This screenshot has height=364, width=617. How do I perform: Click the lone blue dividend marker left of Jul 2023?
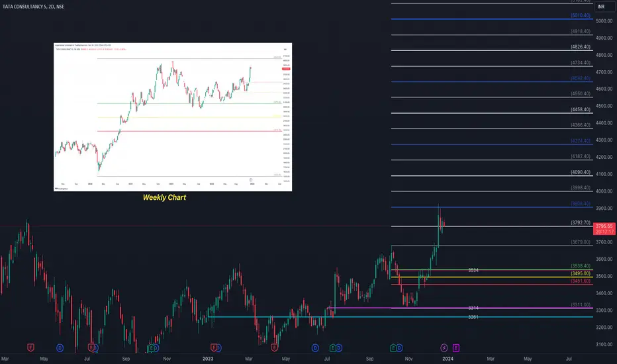315,348
